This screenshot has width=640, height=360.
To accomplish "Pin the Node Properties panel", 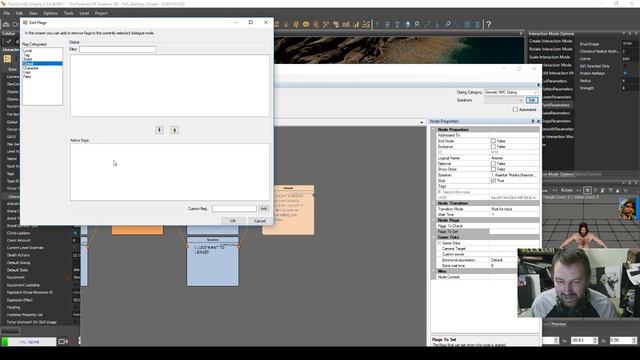I will pyautogui.click(x=532, y=121).
